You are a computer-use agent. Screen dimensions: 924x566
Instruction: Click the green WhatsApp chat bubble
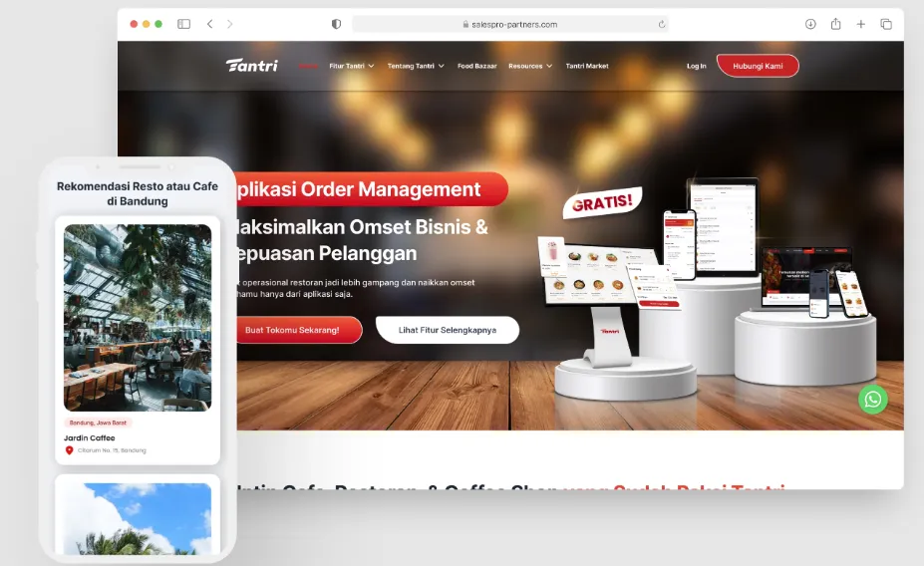(873, 400)
